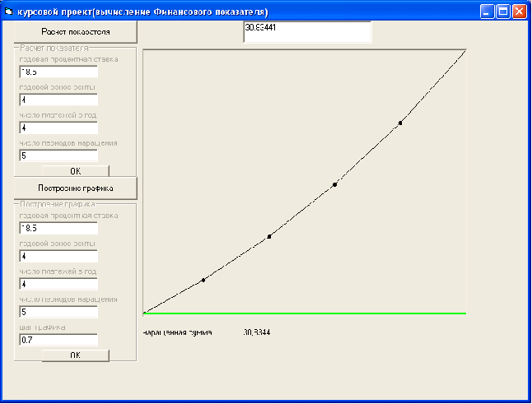Click the 'шаг графика' label
This screenshot has height=404, width=532.
click(x=42, y=327)
